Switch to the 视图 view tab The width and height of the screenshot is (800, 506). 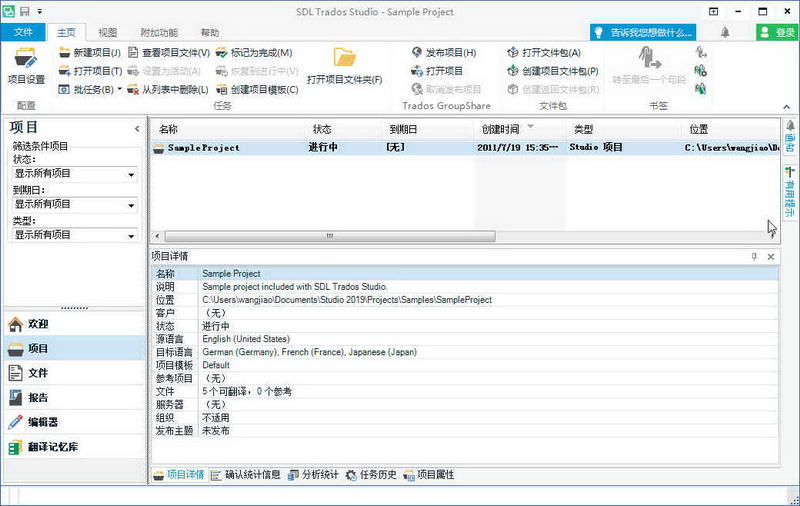(x=107, y=33)
